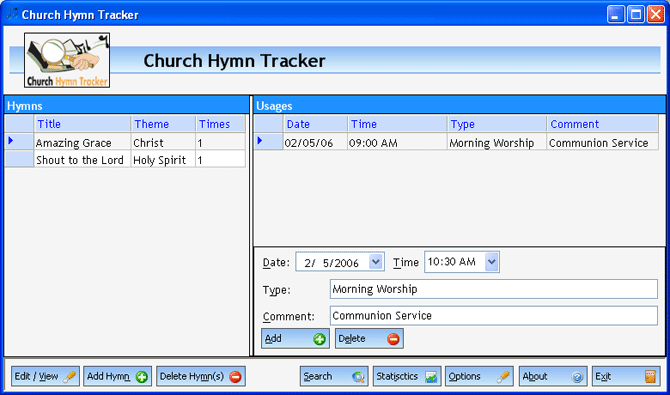Click the Exit button
This screenshot has width=670, height=395.
(x=626, y=376)
